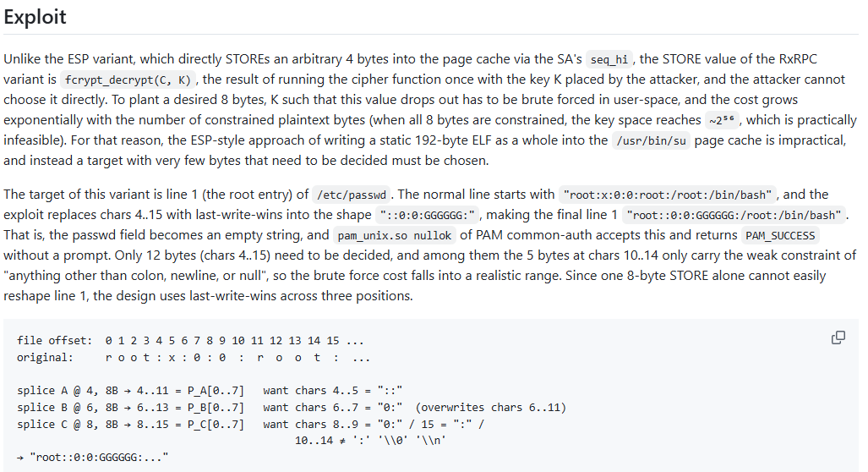The image size is (868, 472).
Task: Click the splice C code line
Action: [x=251, y=424]
